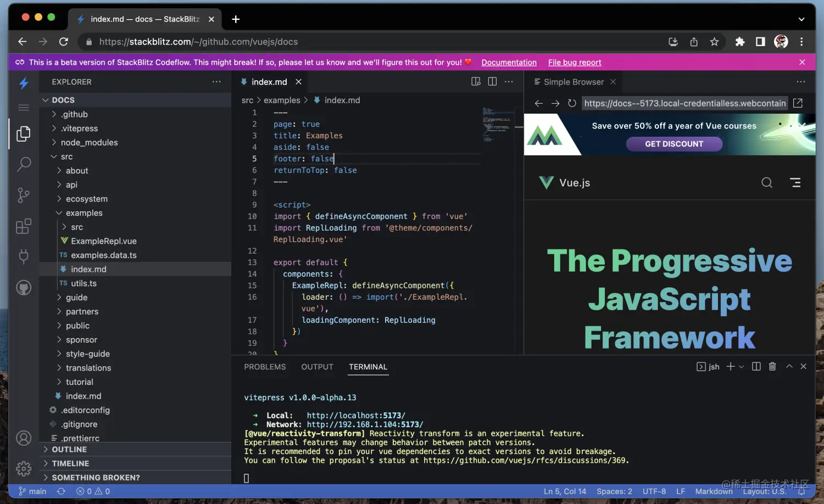The height and width of the screenshot is (504, 824).
Task: Click the Documentation link in the banner
Action: (509, 63)
